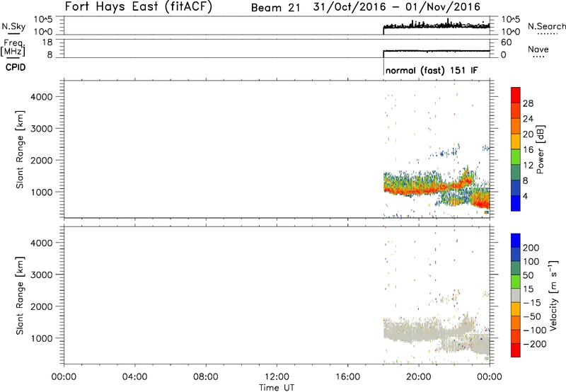The width and height of the screenshot is (566, 392).
Task: Click the '16' power scale value
Action: (x=528, y=150)
